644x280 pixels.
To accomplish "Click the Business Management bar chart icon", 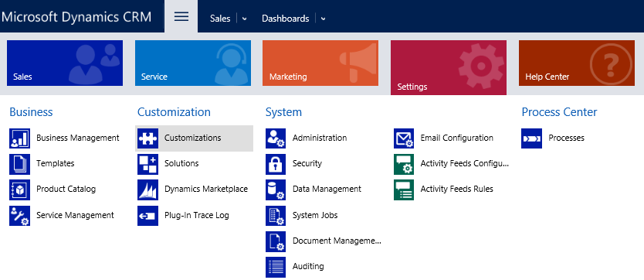I will coord(20,138).
